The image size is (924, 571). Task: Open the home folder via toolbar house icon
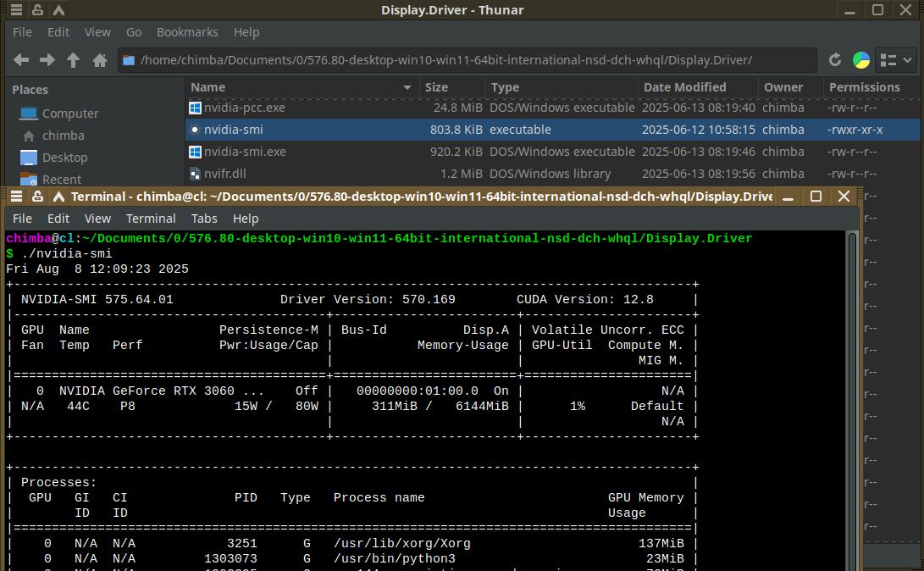tap(100, 60)
